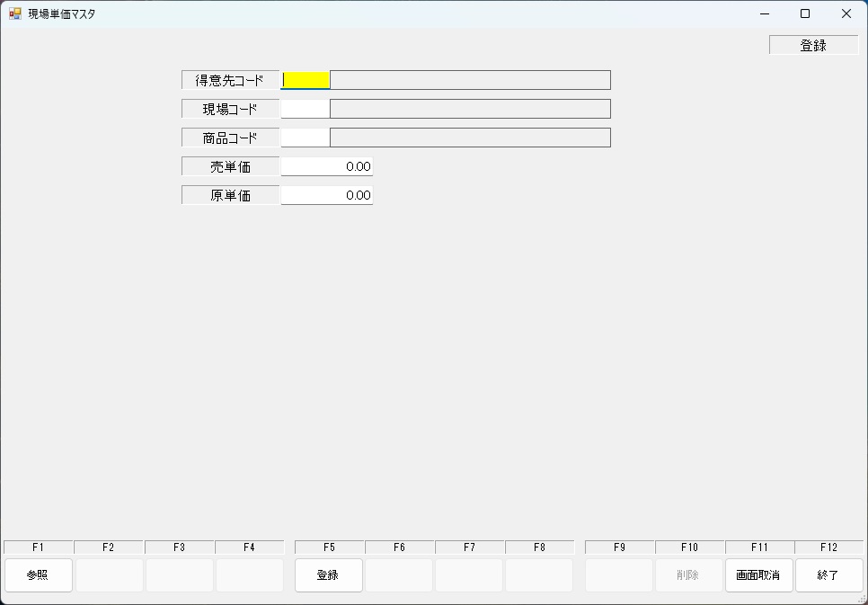Click the resize grip in the window corner
The width and height of the screenshot is (868, 605).
tap(862, 599)
